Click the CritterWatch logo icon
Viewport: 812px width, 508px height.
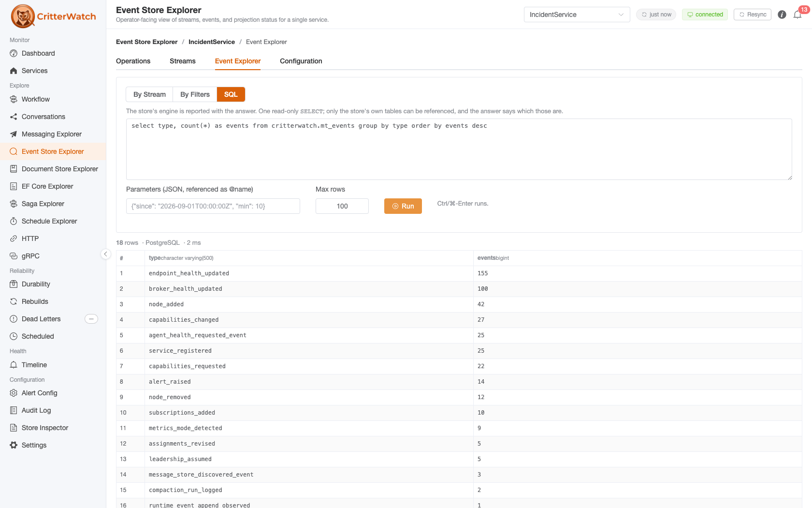23,16
